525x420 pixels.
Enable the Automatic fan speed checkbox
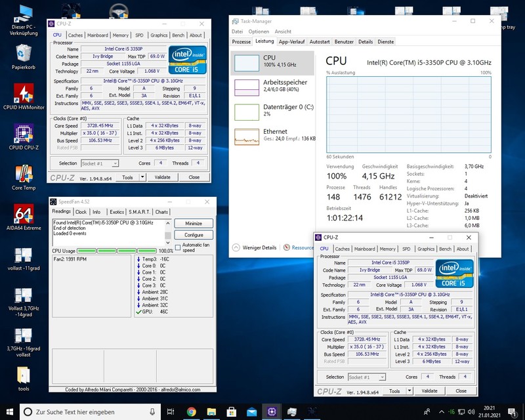(178, 247)
